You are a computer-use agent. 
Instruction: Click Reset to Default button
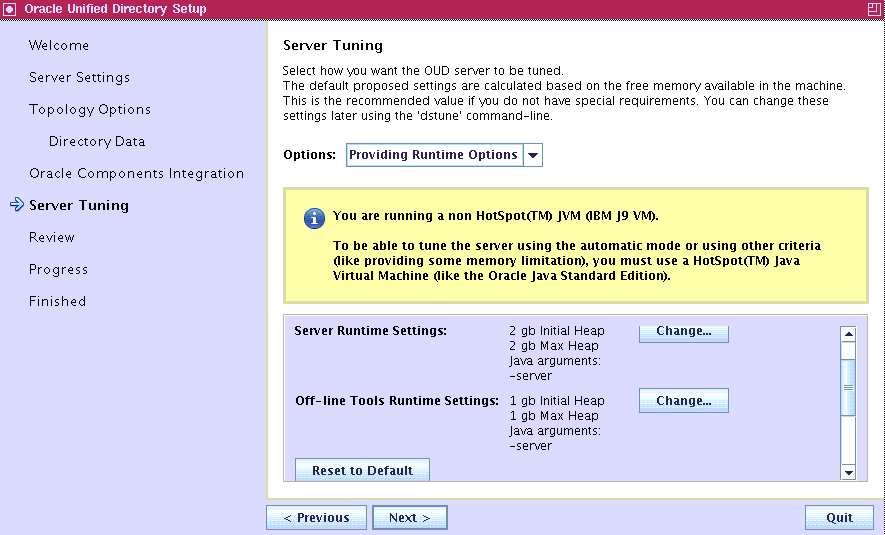(x=362, y=470)
